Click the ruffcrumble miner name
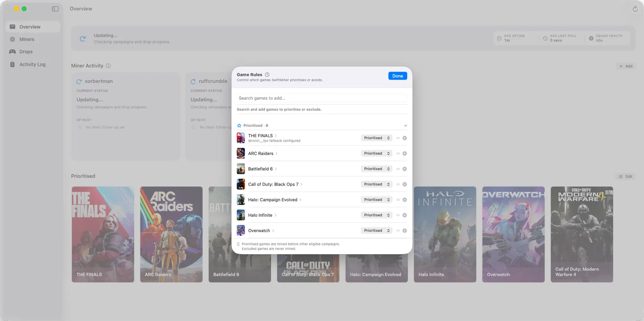The height and width of the screenshot is (321, 644). pyautogui.click(x=213, y=81)
